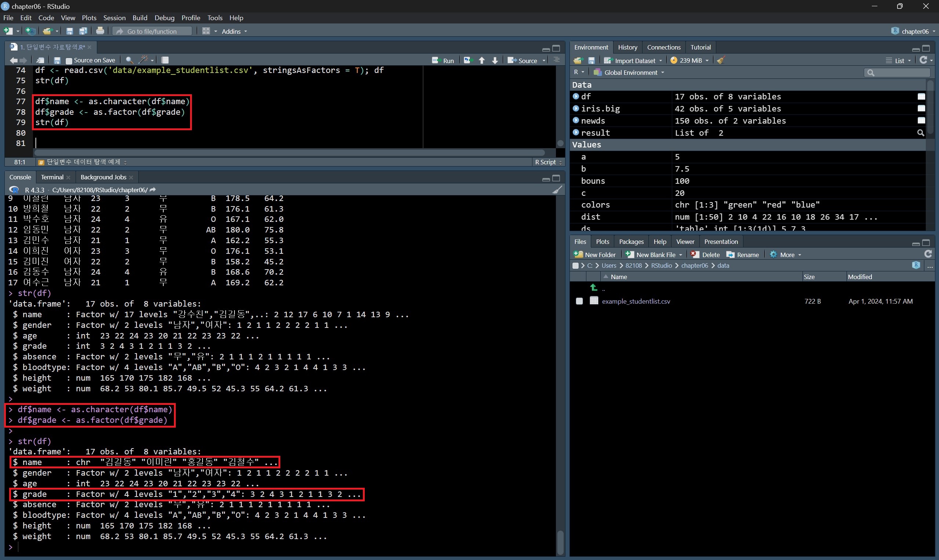Click the clear console broom icon
Screen dimensions: 939x560
click(557, 190)
